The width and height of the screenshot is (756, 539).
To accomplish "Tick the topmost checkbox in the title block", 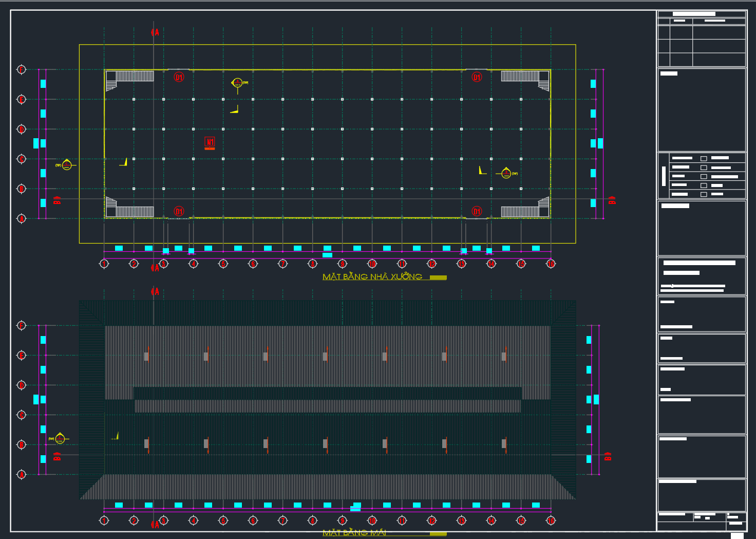I will click(704, 158).
